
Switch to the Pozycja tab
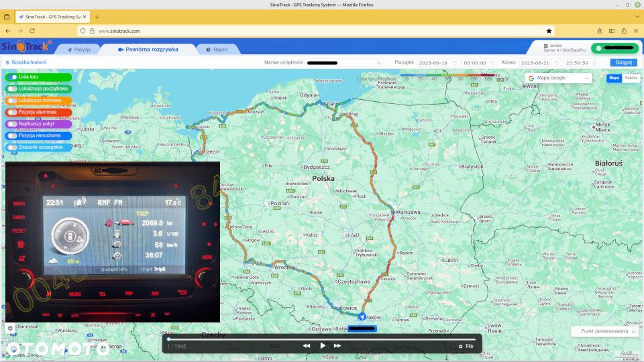tap(79, 49)
